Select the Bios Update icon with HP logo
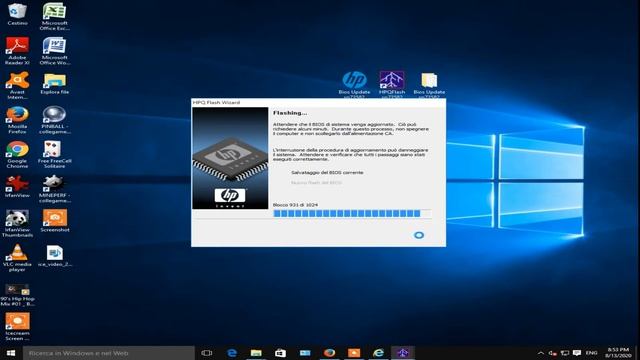The image size is (640, 360). pyautogui.click(x=354, y=84)
